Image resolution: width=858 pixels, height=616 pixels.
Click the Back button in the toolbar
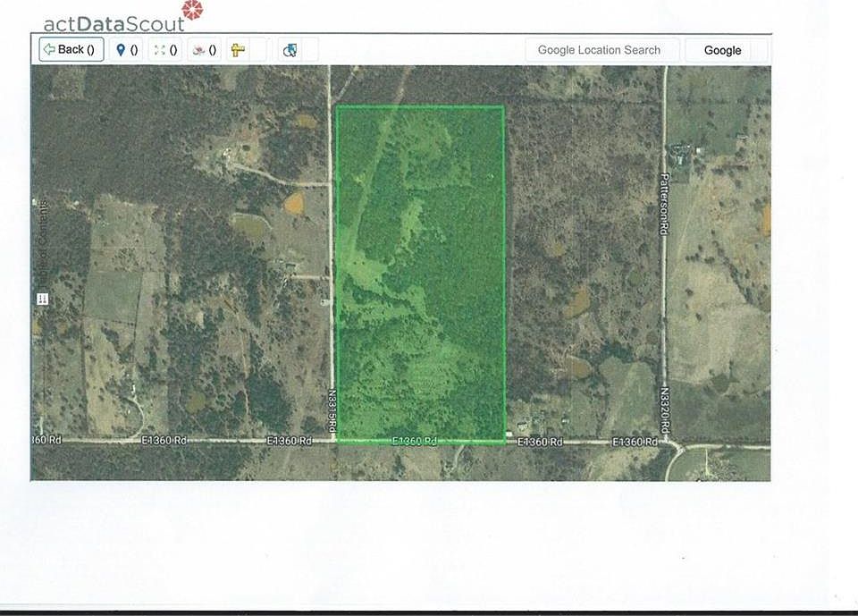point(72,50)
